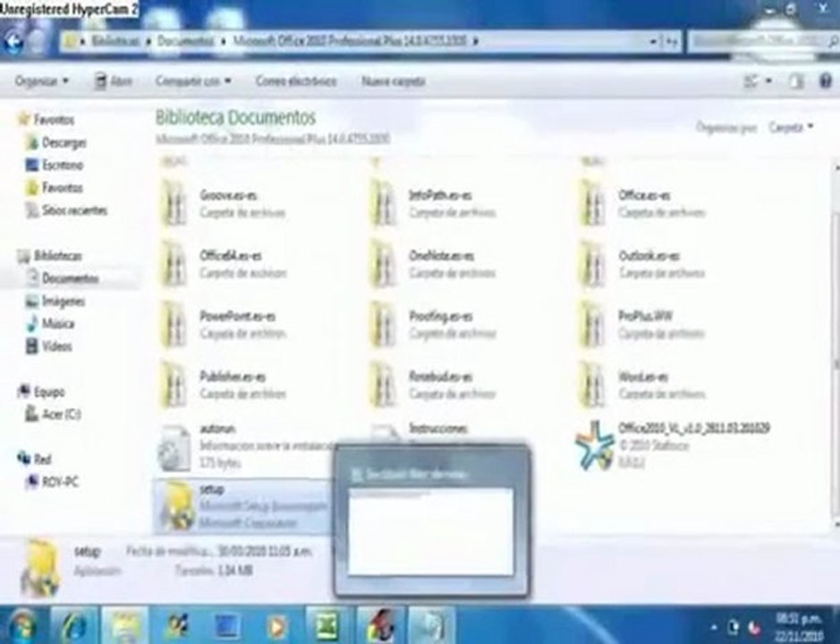Viewport: 840px width, 644px height.
Task: Open the Windows Start button
Action: coord(21,624)
